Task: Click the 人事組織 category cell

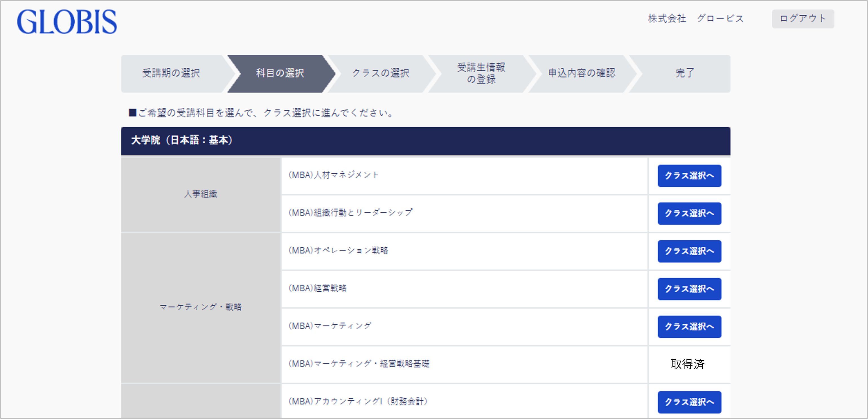Action: (201, 194)
